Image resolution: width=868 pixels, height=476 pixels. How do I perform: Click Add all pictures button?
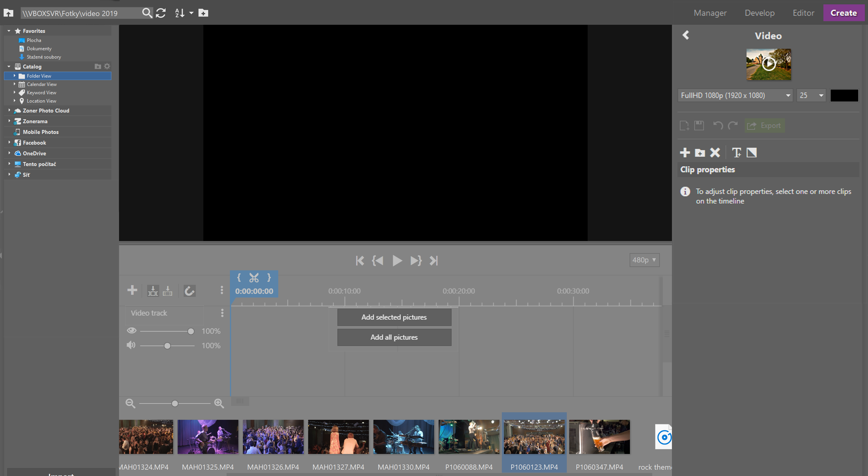point(394,337)
